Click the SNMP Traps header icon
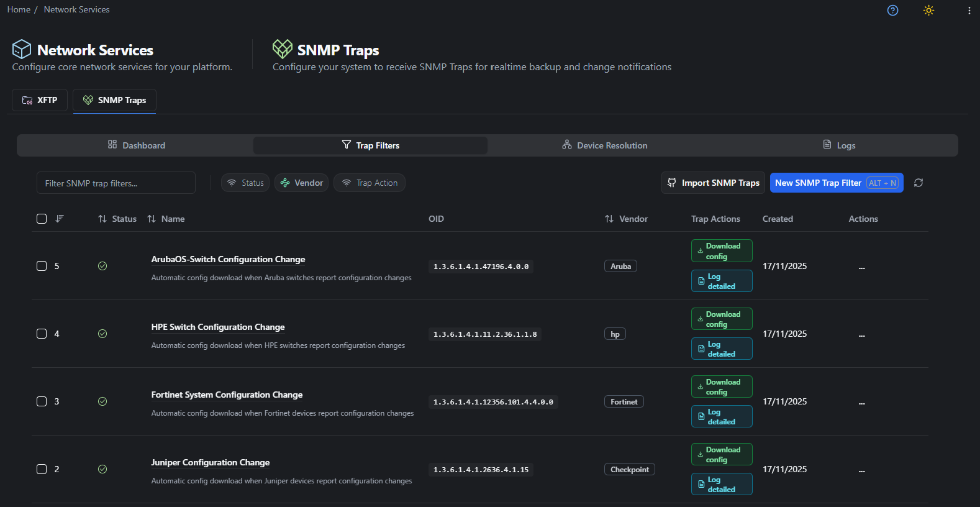980x507 pixels. pyautogui.click(x=283, y=49)
